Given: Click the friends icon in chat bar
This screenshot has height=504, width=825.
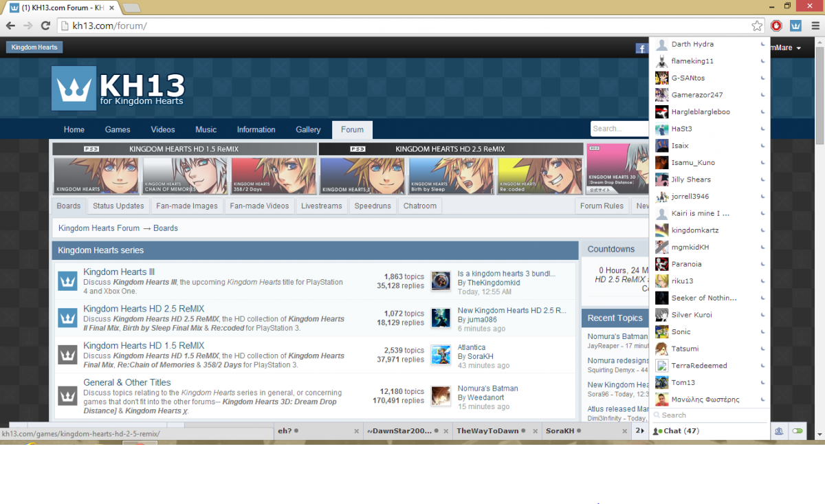Looking at the screenshot, I should tap(779, 431).
